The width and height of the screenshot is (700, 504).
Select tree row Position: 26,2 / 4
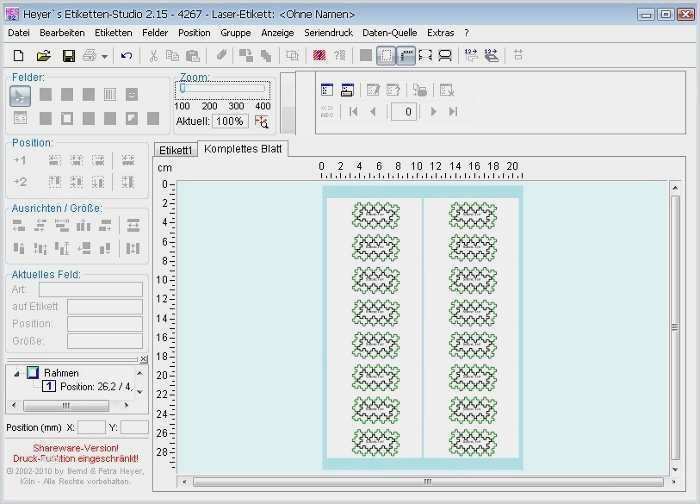click(x=96, y=387)
